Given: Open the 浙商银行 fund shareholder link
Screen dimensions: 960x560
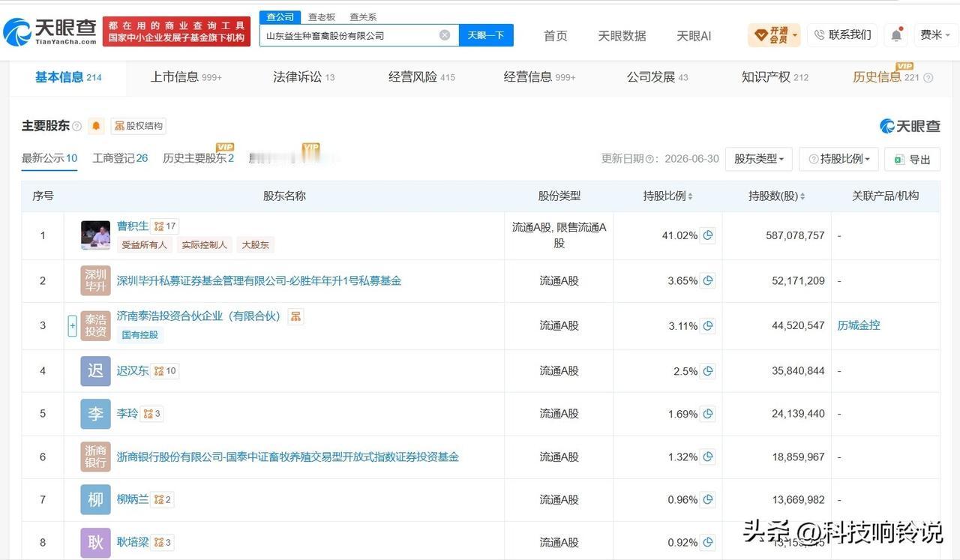Looking at the screenshot, I should click(287, 457).
